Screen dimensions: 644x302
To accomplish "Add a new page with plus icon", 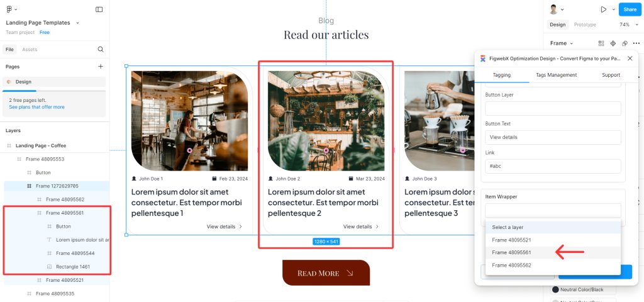I will pyautogui.click(x=101, y=66).
